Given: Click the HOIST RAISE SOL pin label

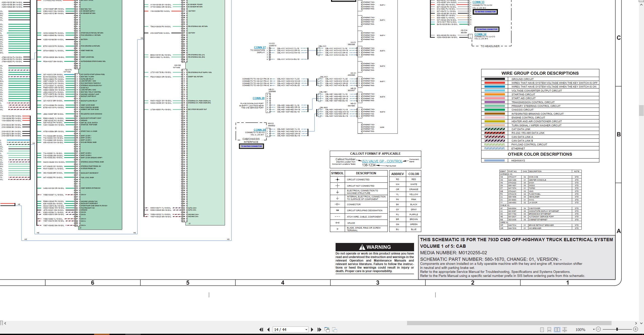Looking at the screenshot, I should (x=87, y=51).
